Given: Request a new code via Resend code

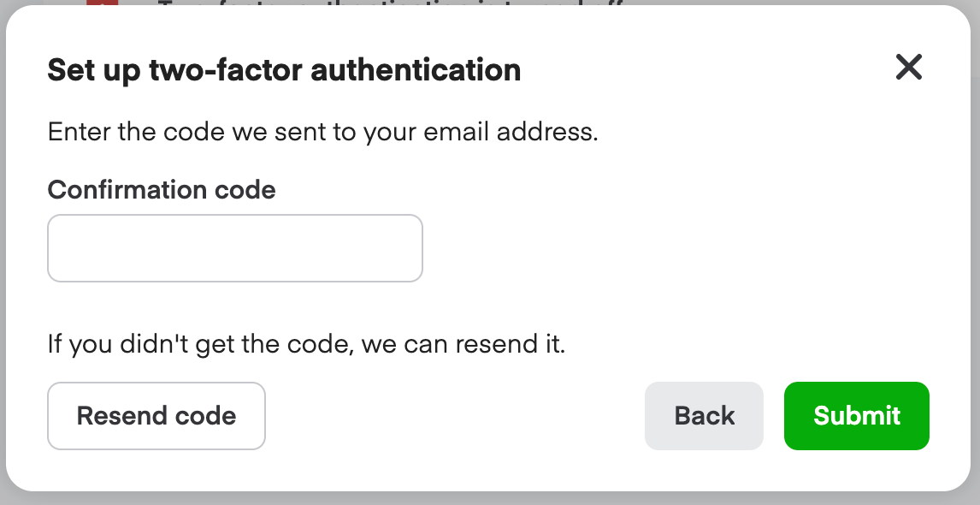Looking at the screenshot, I should click(x=156, y=416).
